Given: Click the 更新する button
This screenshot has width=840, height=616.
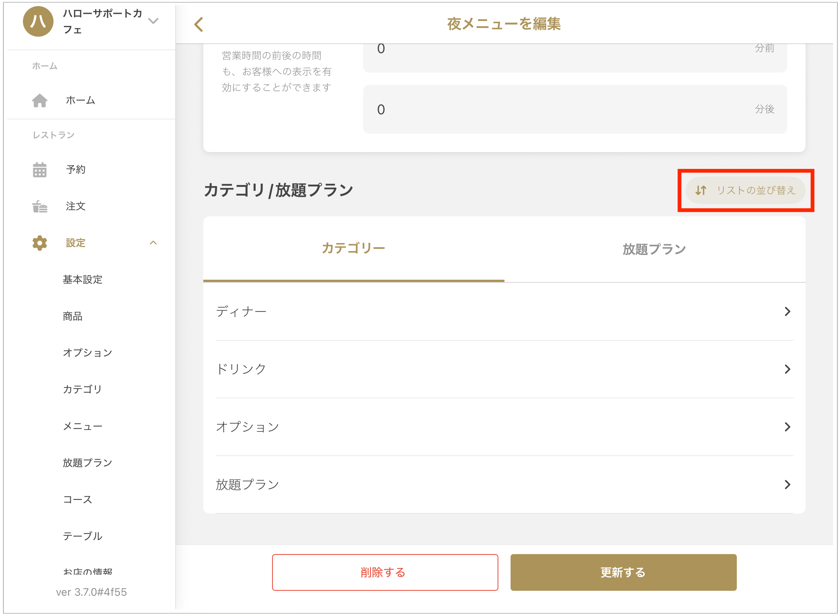Looking at the screenshot, I should tap(623, 572).
